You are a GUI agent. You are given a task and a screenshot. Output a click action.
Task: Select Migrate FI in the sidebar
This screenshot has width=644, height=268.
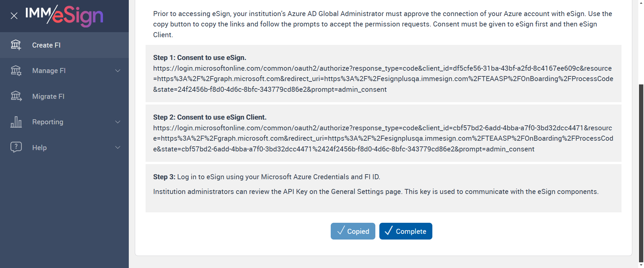pyautogui.click(x=48, y=96)
